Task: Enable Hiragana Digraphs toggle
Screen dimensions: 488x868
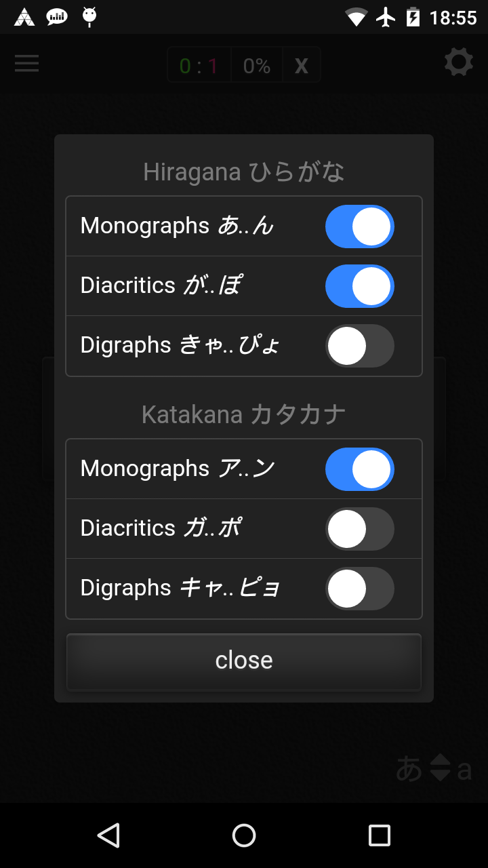Action: click(359, 346)
